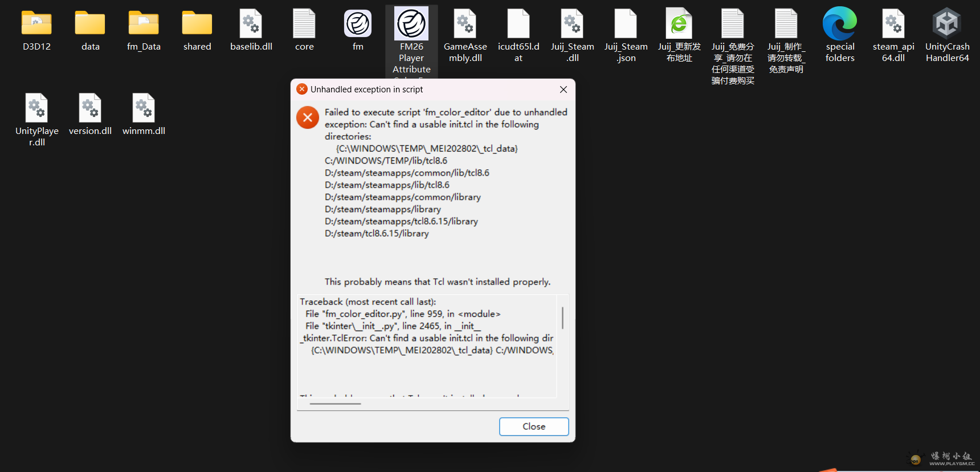Image resolution: width=980 pixels, height=472 pixels.
Task: Select the special folders Edge shortcut
Action: [x=840, y=24]
